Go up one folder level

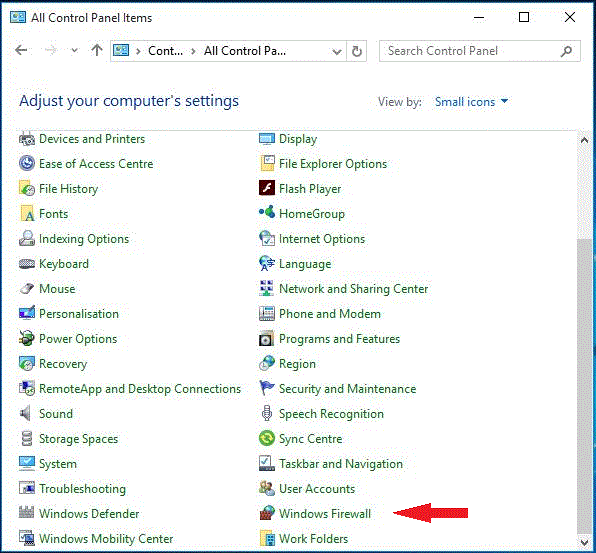coord(97,50)
